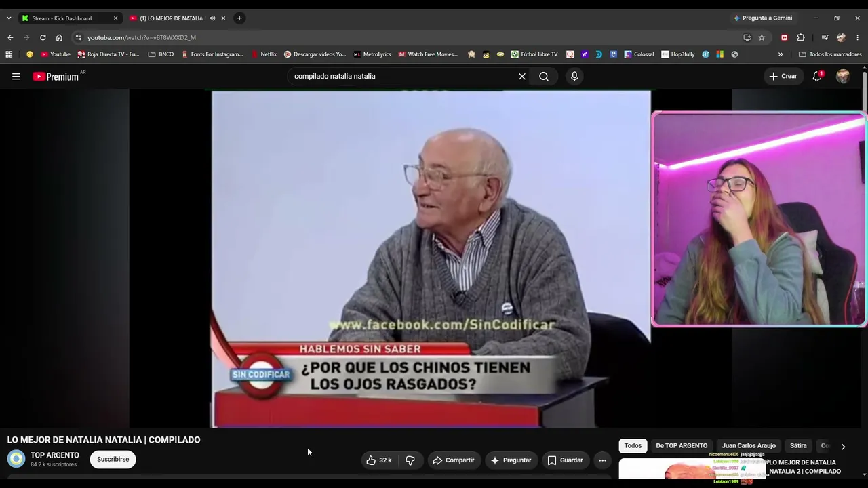Save the video with Guardar
The width and height of the screenshot is (868, 488).
click(565, 460)
